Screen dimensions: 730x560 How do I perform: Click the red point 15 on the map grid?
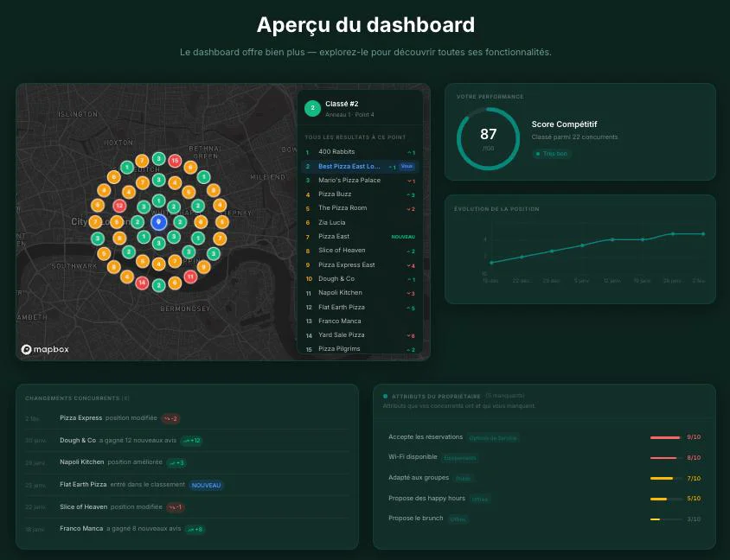pyautogui.click(x=175, y=160)
